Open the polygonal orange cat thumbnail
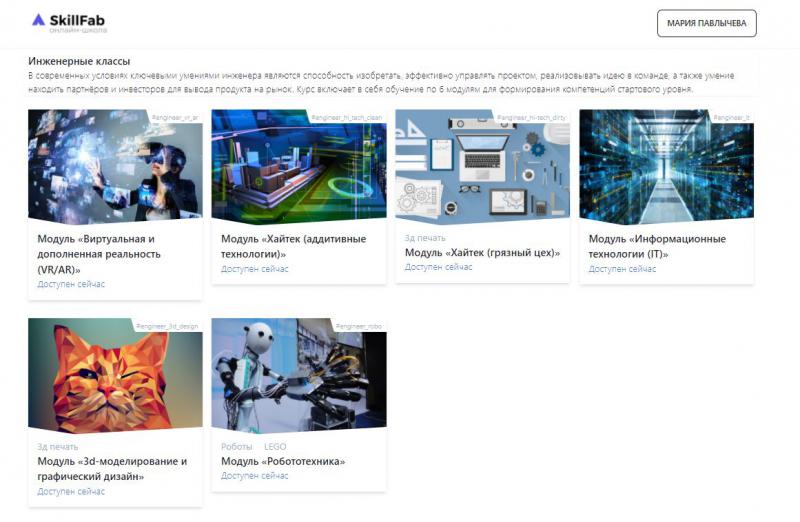The image size is (800, 522). [x=115, y=376]
